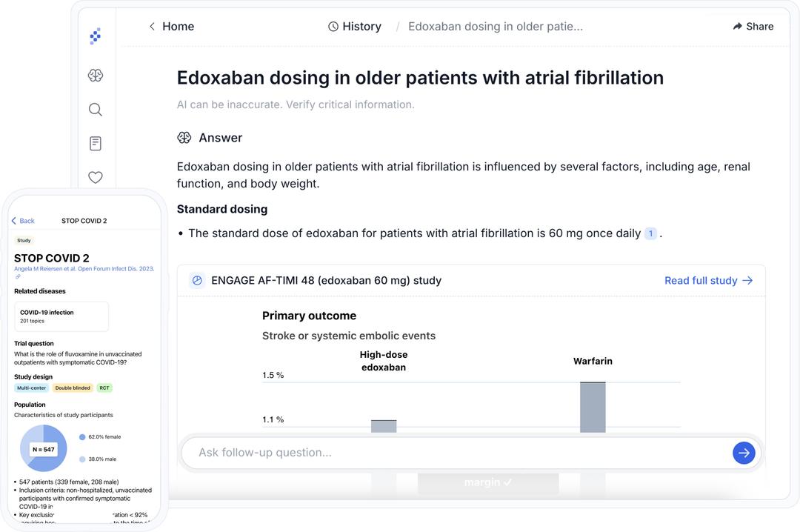Open the History breadcrumb

click(x=361, y=27)
